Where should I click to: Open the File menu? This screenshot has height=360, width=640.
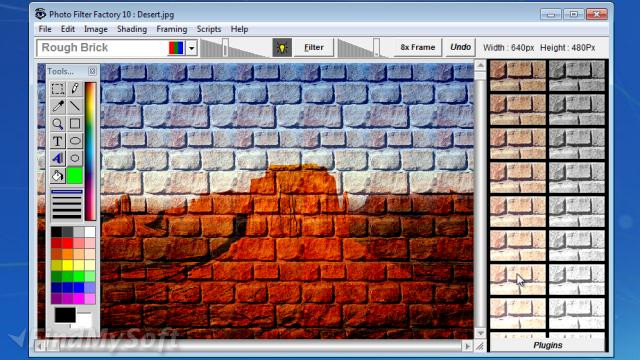(x=45, y=29)
